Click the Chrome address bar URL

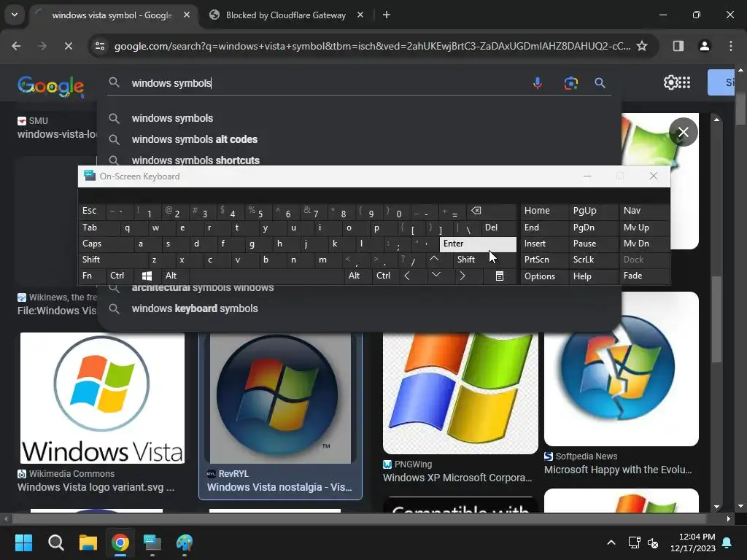click(372, 46)
